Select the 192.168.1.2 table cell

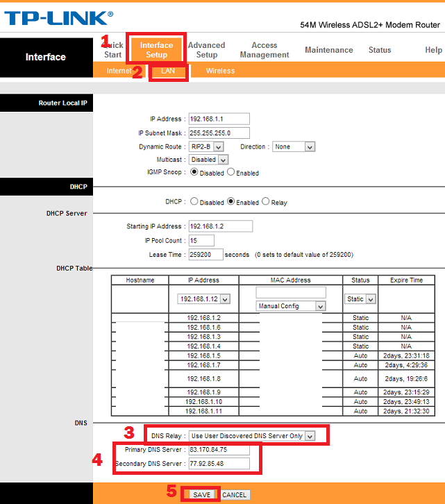click(204, 318)
